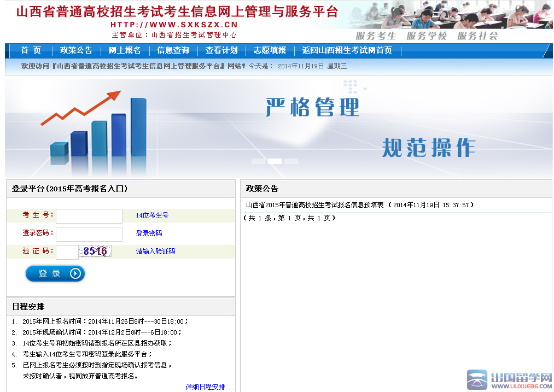This screenshot has width=554, height=392.
Task: Click 返回山西招生考试网首页 in the navigation bar
Action: click(347, 50)
